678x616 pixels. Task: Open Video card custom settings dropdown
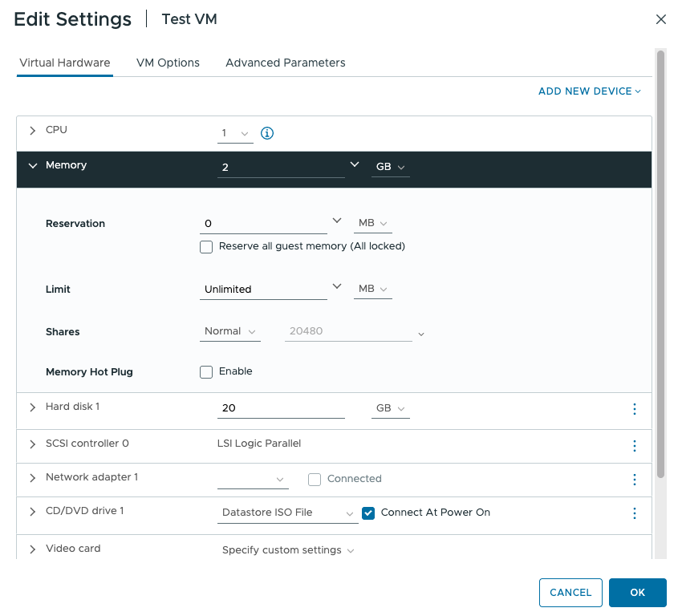[x=288, y=550]
